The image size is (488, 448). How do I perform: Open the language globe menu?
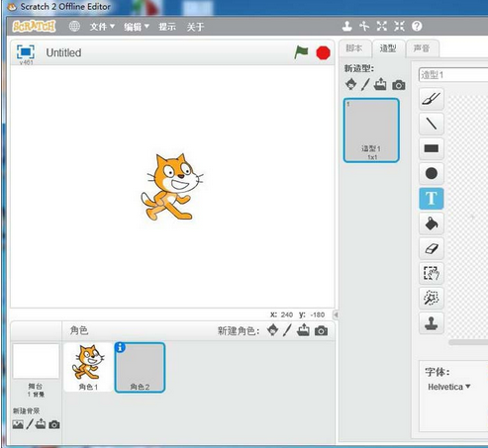pyautogui.click(x=74, y=26)
